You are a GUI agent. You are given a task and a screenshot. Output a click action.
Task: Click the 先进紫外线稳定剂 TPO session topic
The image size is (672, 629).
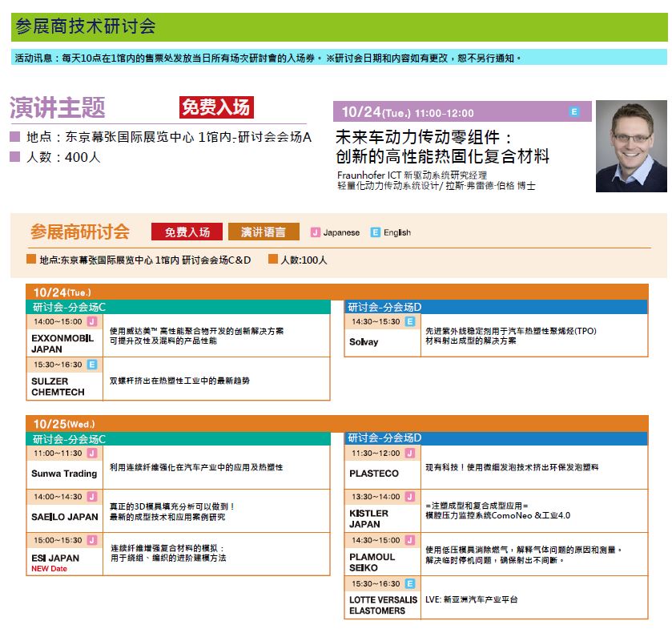pyautogui.click(x=511, y=336)
